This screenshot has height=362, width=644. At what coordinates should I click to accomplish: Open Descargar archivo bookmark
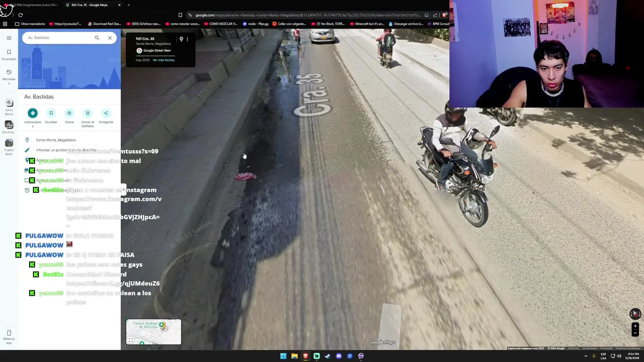coord(406,24)
